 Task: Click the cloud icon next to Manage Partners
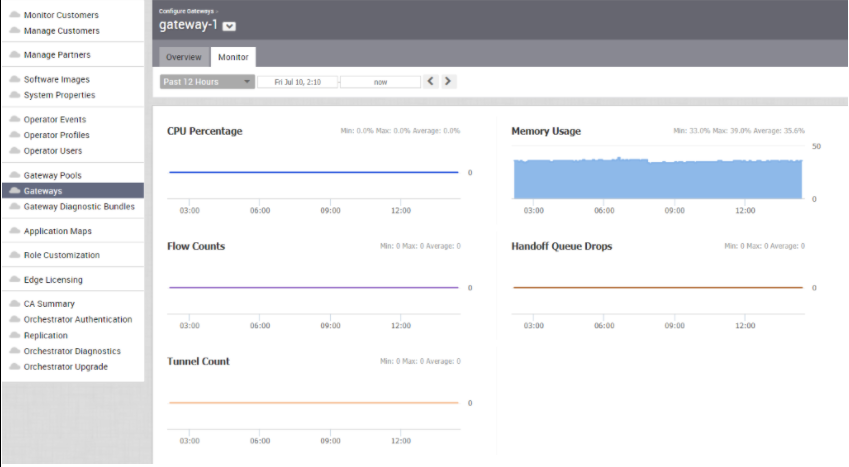click(15, 55)
